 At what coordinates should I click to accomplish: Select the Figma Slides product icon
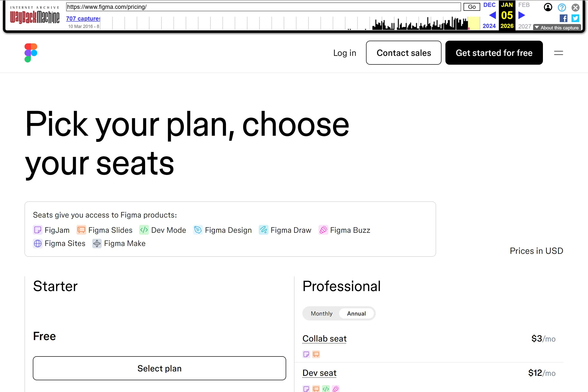(x=81, y=230)
